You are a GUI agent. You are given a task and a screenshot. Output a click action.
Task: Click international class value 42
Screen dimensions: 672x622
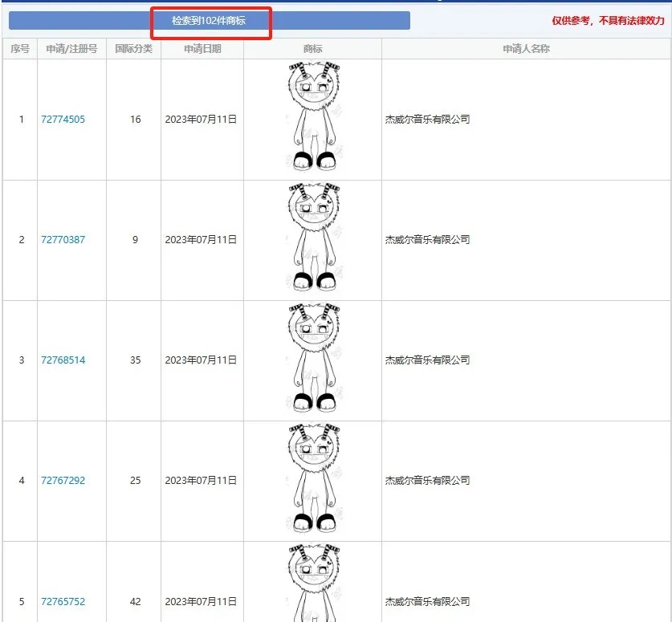(x=136, y=601)
